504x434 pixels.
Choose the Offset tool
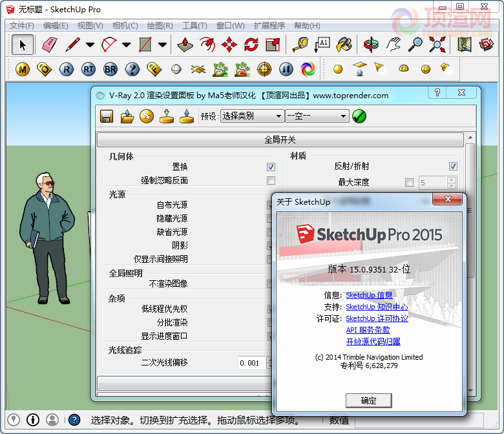(207, 45)
